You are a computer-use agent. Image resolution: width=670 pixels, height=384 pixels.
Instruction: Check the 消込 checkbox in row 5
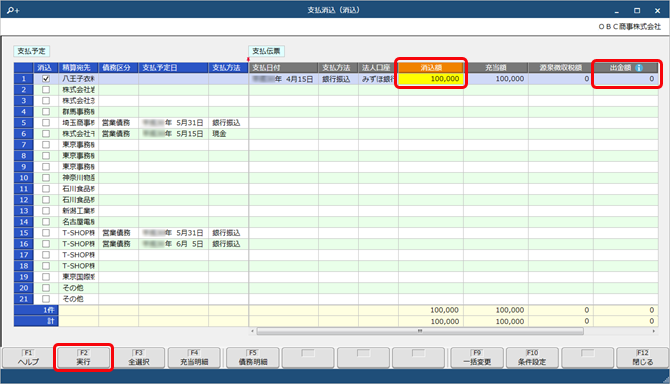click(x=46, y=123)
